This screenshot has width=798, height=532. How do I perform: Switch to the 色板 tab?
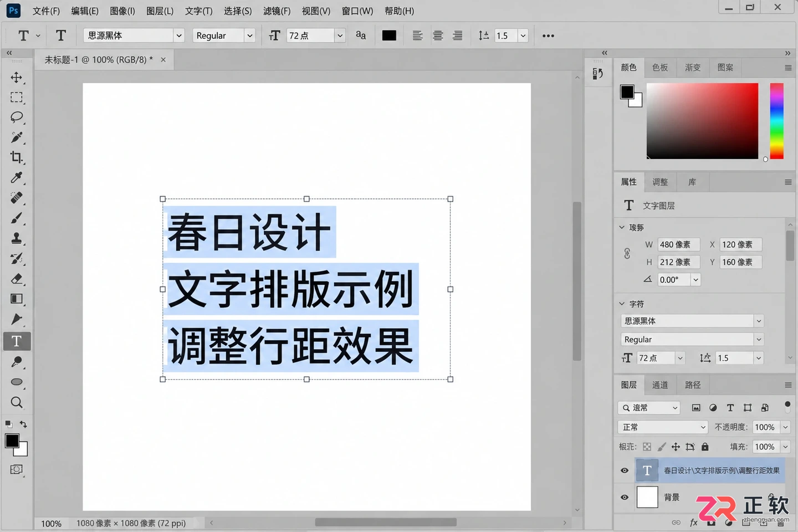(660, 68)
